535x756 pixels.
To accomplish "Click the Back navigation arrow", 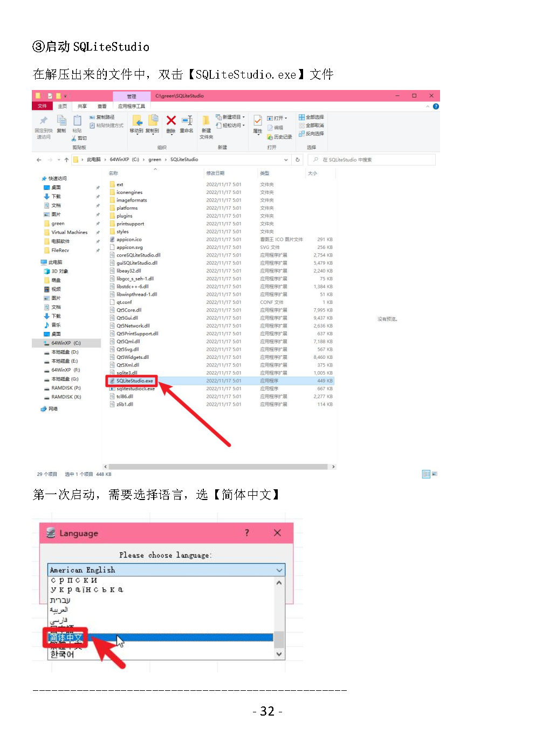I will coord(39,160).
